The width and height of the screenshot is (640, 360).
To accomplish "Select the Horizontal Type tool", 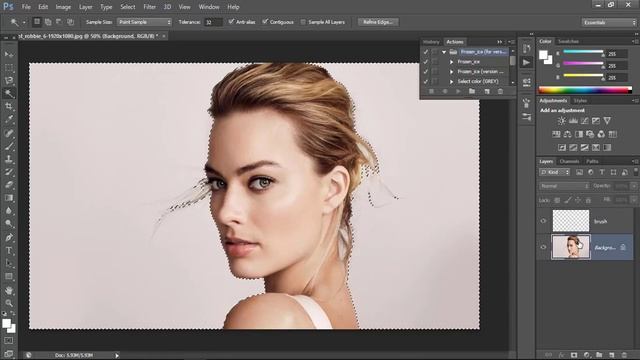I will click(9, 250).
